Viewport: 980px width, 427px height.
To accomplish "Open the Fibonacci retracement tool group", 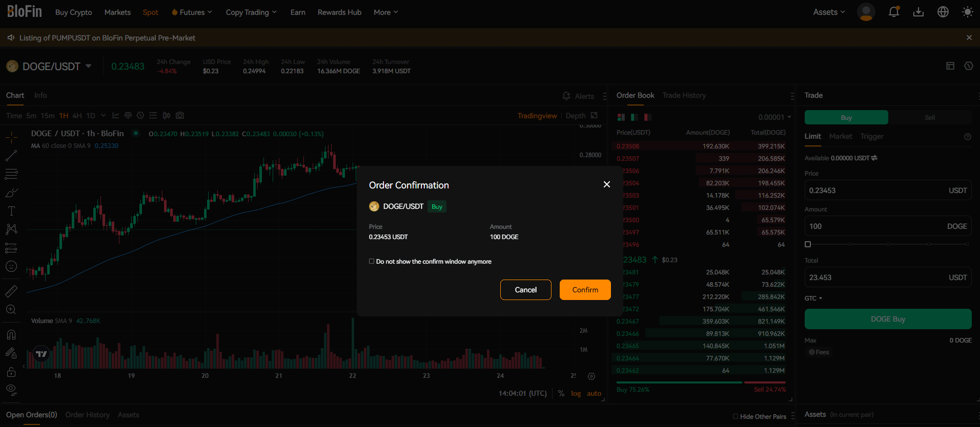I will tap(11, 174).
